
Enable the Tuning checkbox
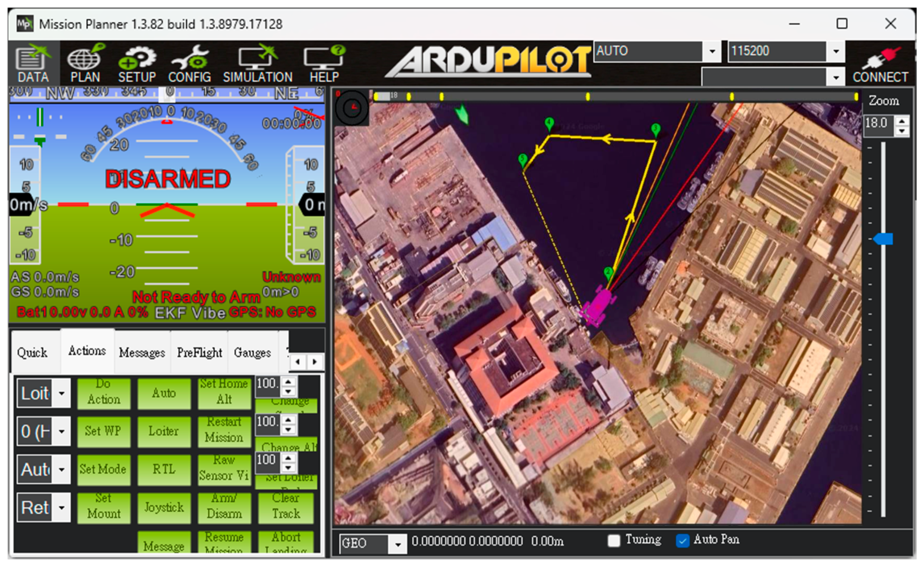coord(614,541)
